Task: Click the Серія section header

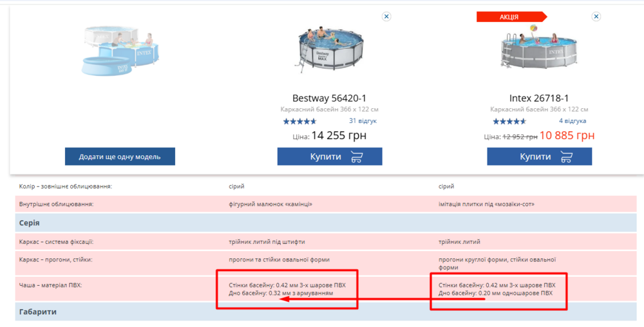Action: 326,223
